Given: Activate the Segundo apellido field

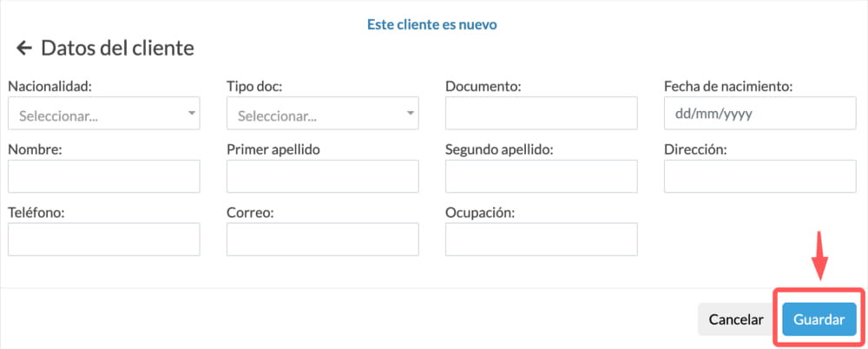Looking at the screenshot, I should point(542,176).
